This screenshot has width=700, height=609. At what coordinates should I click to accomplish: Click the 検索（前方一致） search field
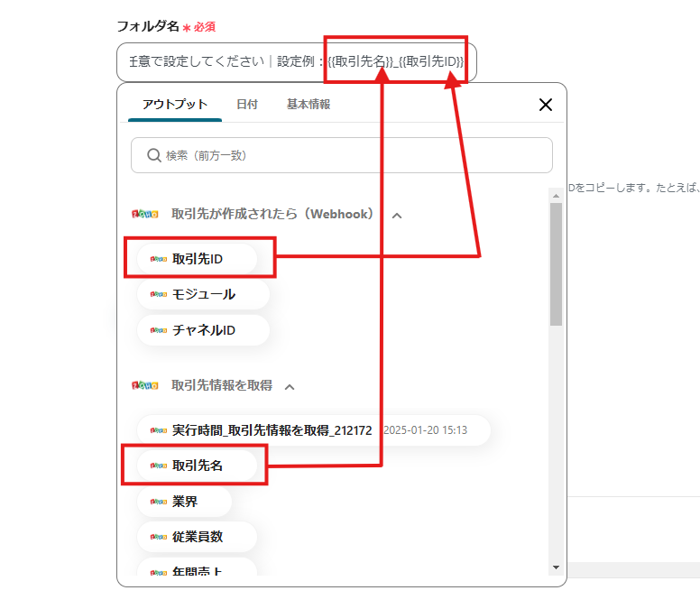[352, 155]
